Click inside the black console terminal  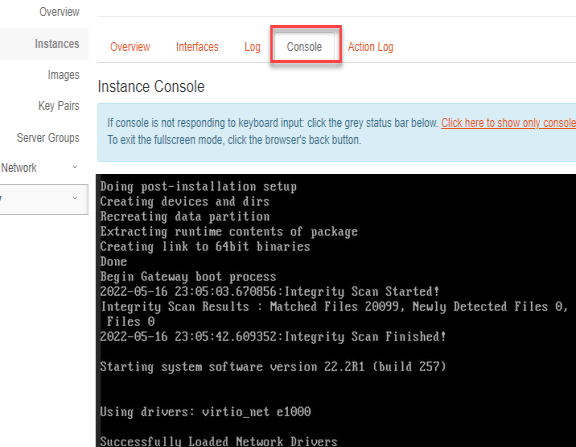tap(336, 311)
